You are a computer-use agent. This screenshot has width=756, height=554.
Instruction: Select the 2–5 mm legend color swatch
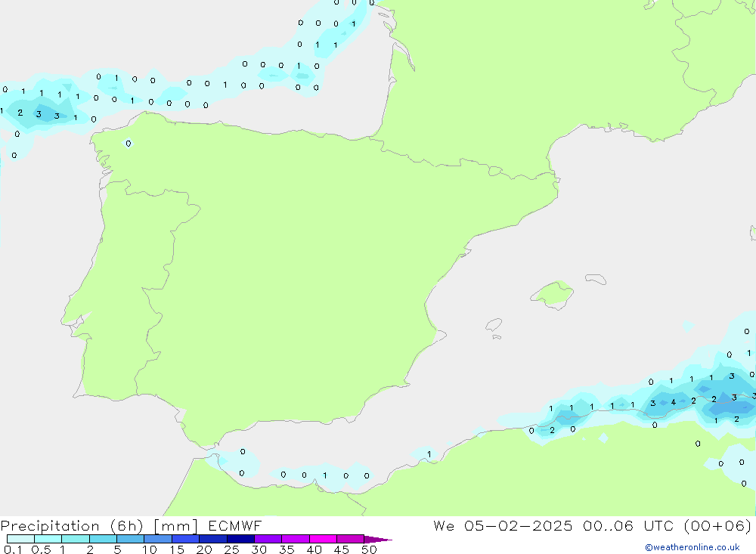pos(103,539)
